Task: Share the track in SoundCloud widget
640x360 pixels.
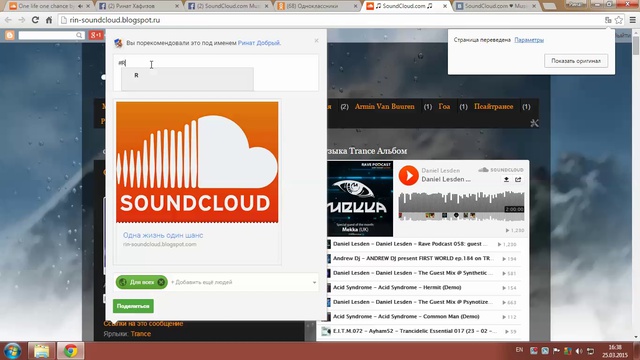Action: 518,180
